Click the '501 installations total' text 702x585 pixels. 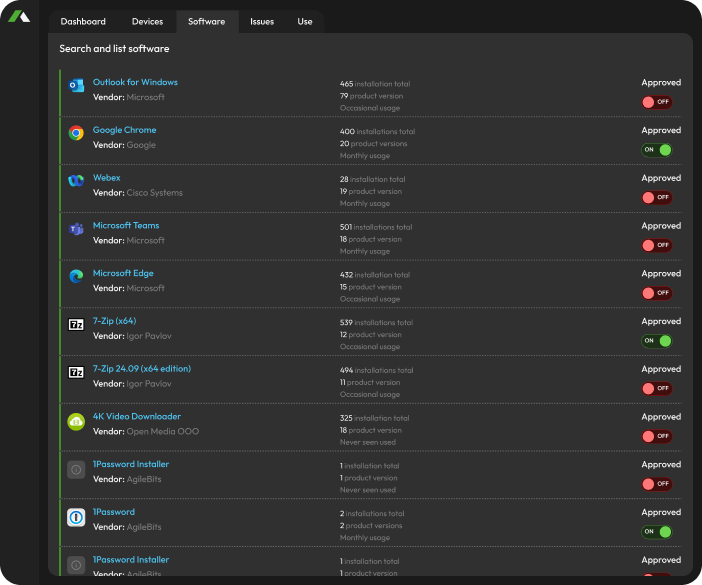point(376,227)
